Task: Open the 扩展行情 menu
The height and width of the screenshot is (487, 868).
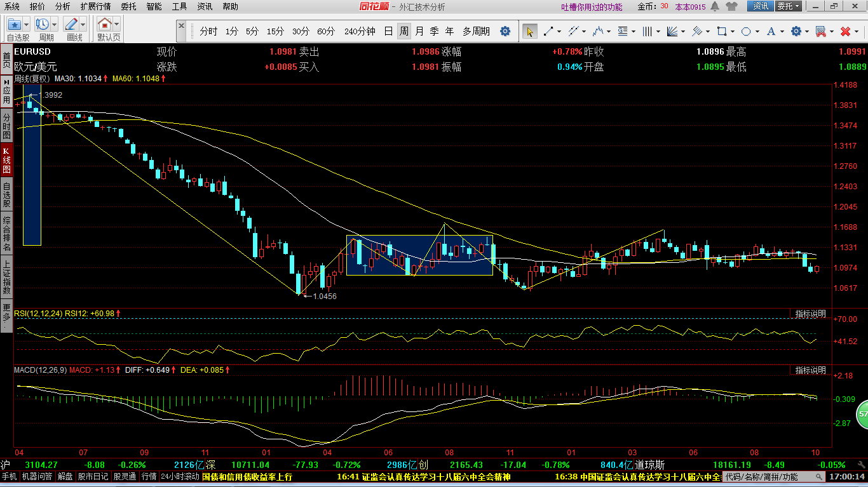Action: tap(95, 6)
